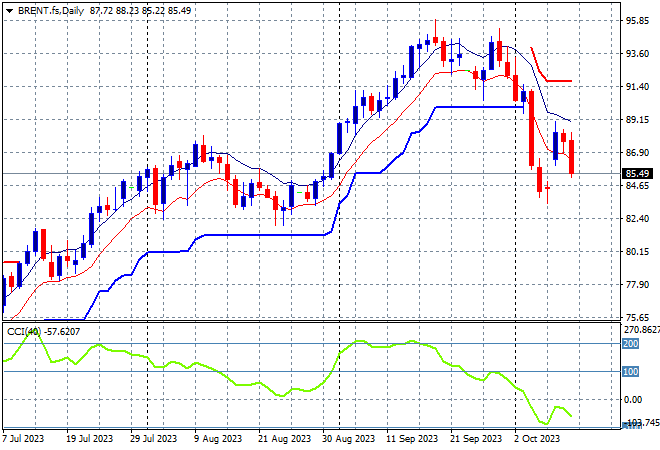Select the 200 level tag in CCI panel
Viewport: 660px width, 450px height.
(x=631, y=344)
